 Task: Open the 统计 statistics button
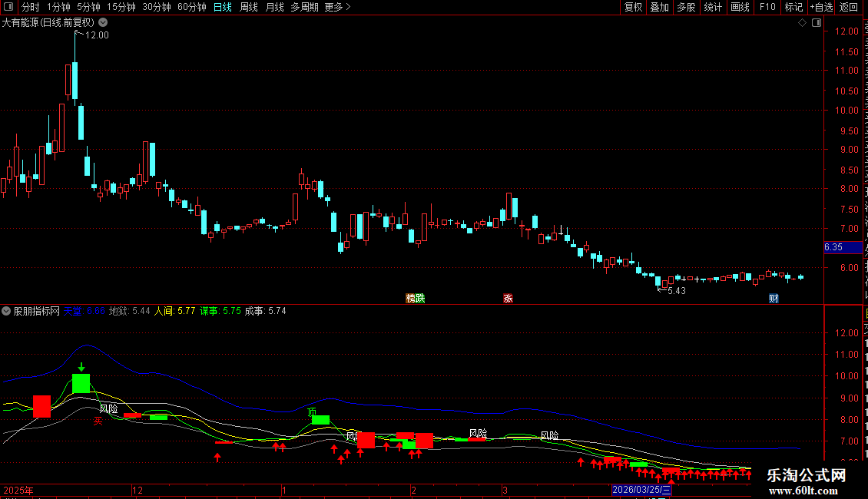coord(713,7)
